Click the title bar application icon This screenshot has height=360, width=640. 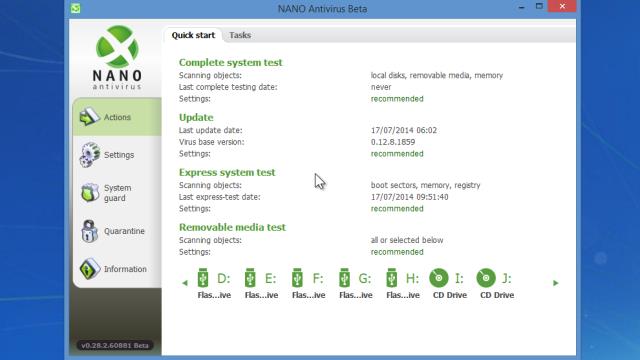coord(76,8)
